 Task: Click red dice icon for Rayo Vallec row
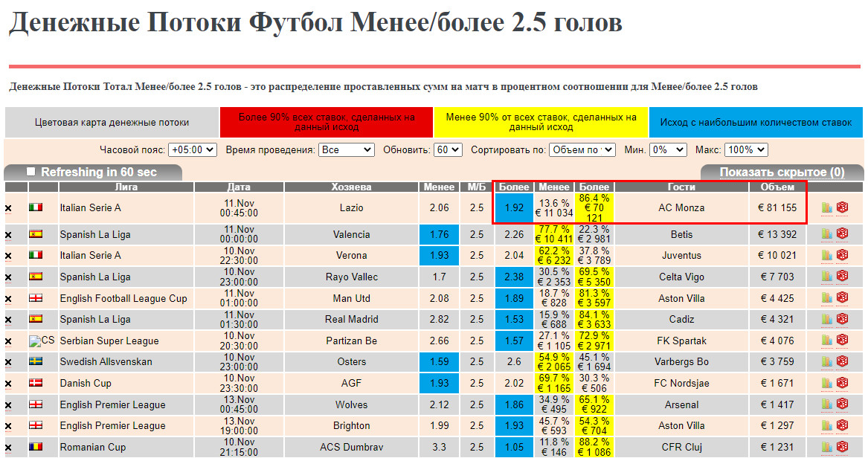pos(842,276)
